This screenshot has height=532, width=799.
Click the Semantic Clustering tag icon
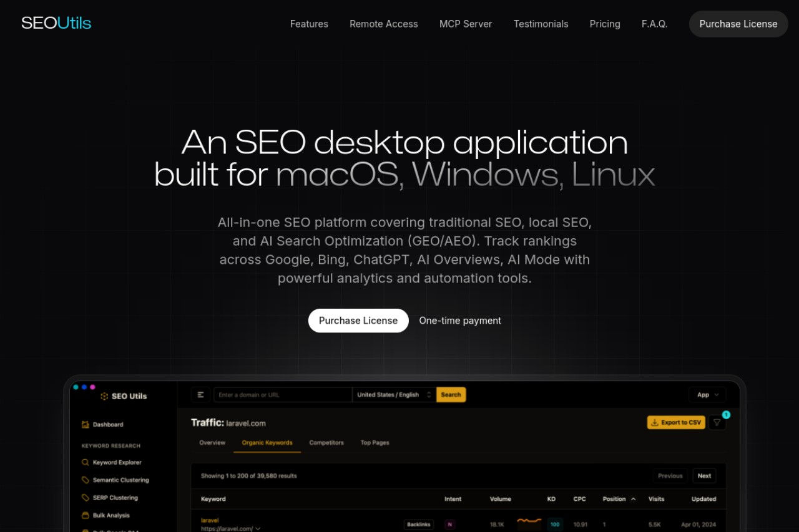pyautogui.click(x=86, y=480)
